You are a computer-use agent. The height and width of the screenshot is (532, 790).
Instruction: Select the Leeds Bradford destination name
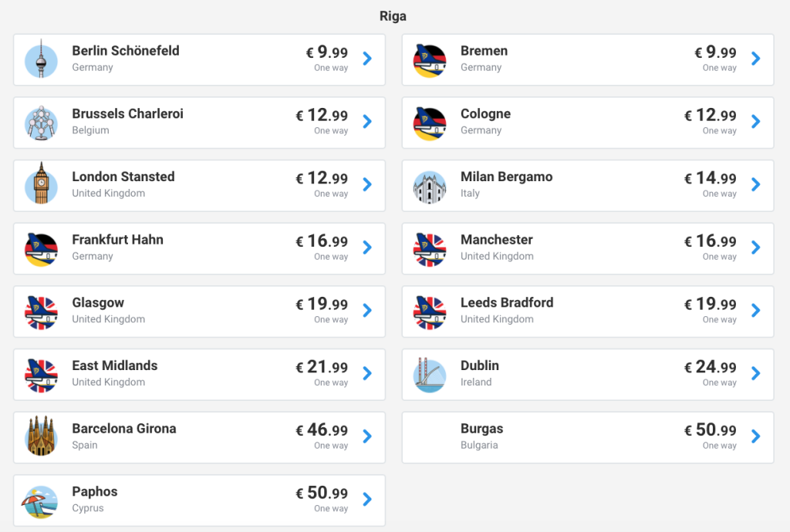[x=507, y=303]
